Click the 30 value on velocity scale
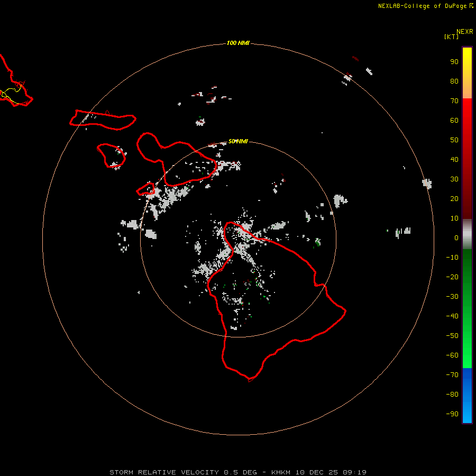The width and height of the screenshot is (476, 476). coord(454,179)
